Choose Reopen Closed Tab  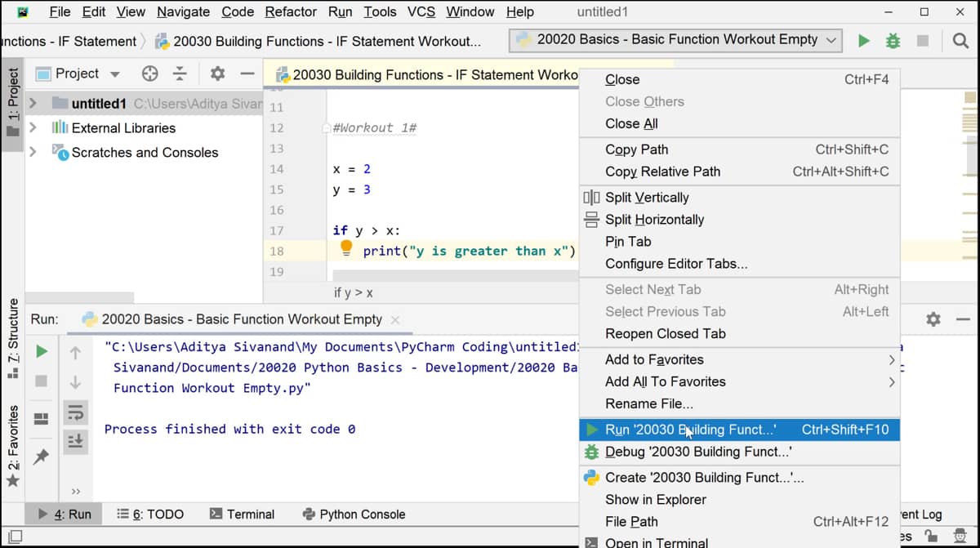[740, 333]
